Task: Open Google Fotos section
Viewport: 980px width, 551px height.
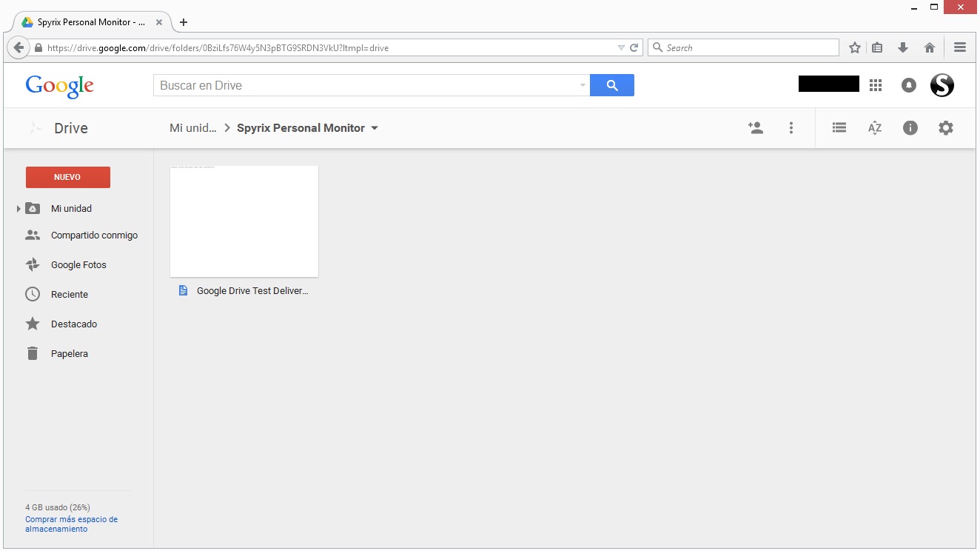Action: [78, 265]
